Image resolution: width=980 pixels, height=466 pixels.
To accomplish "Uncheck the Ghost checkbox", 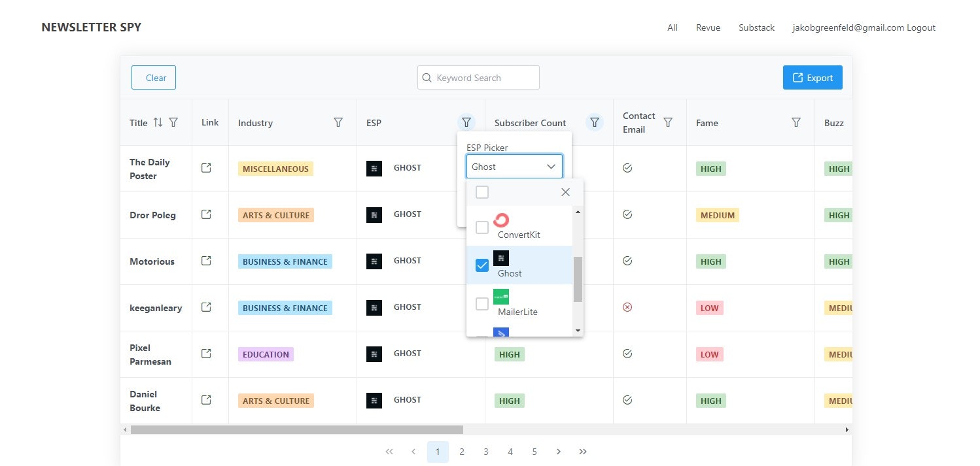I will (x=482, y=265).
